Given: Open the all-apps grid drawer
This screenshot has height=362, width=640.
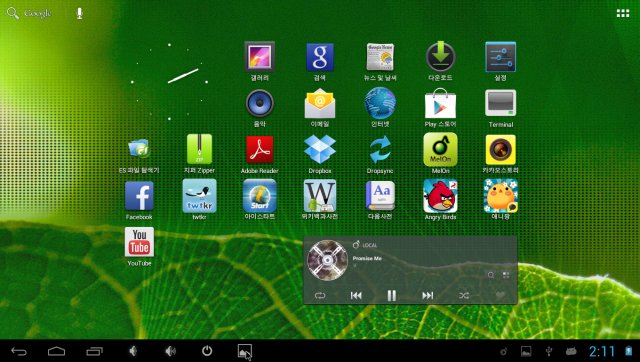Looking at the screenshot, I should (623, 13).
